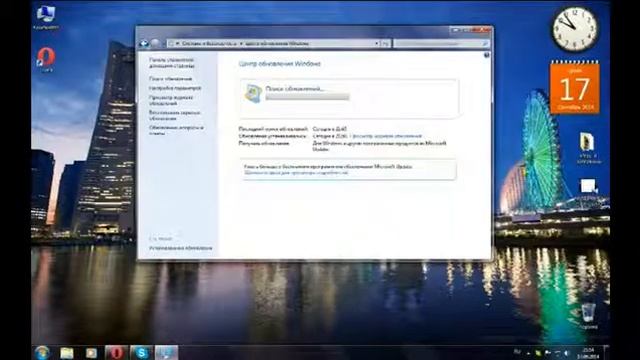This screenshot has width=640, height=360.
Task: Show hidden tray icons arrow
Action: tap(529, 353)
